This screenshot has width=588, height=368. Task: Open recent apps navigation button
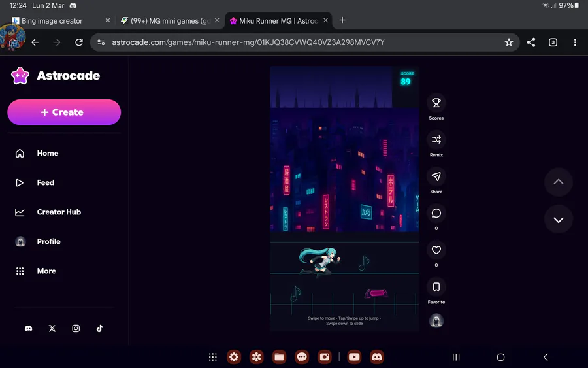pos(456,357)
